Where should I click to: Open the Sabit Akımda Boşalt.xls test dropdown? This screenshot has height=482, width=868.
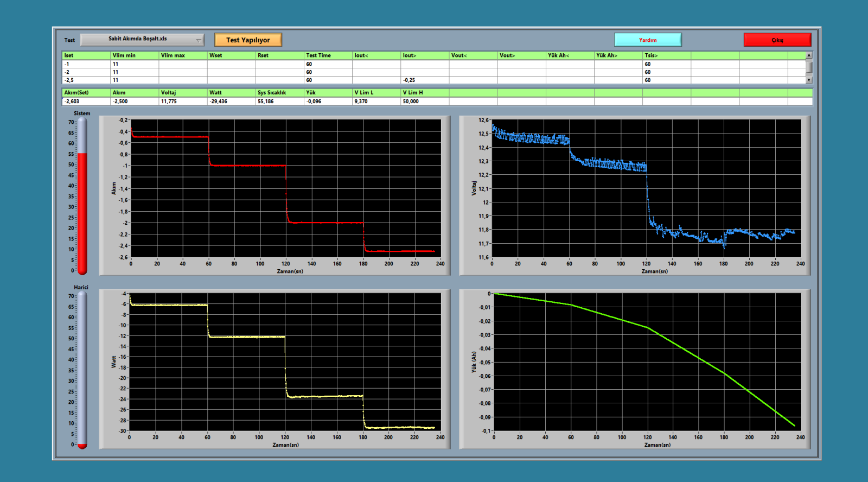142,40
